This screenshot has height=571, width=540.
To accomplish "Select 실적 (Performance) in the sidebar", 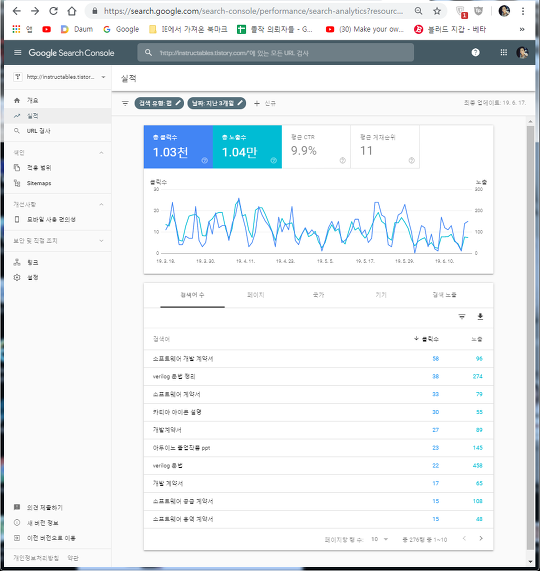I will click(x=58, y=116).
